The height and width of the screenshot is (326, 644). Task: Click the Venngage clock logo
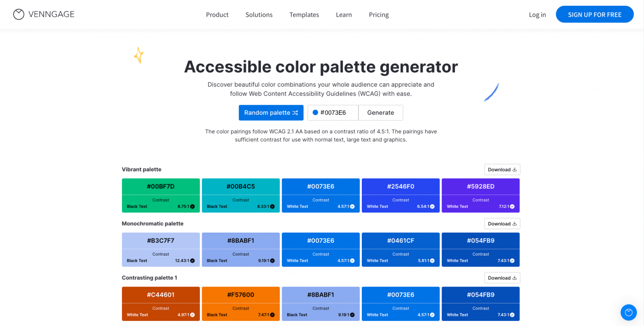pyautogui.click(x=18, y=14)
